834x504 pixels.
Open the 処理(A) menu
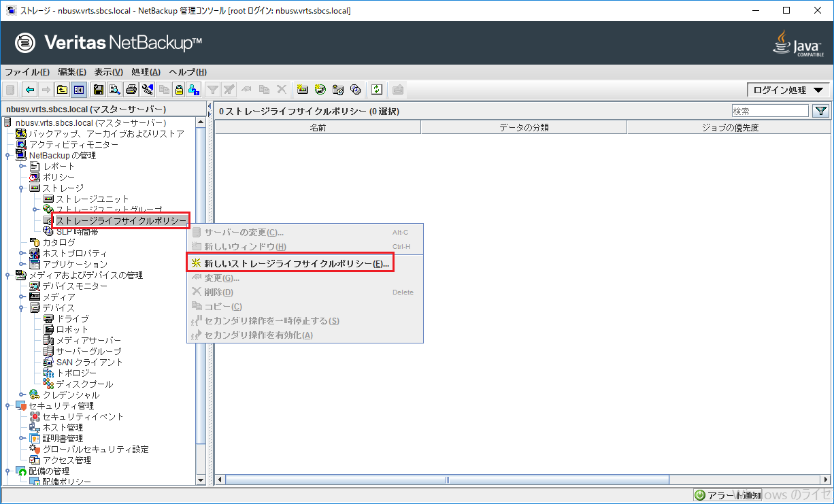(146, 72)
